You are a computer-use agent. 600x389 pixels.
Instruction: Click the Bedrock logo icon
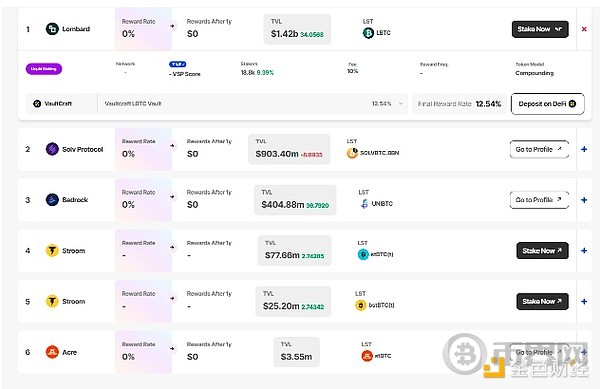pyautogui.click(x=52, y=200)
